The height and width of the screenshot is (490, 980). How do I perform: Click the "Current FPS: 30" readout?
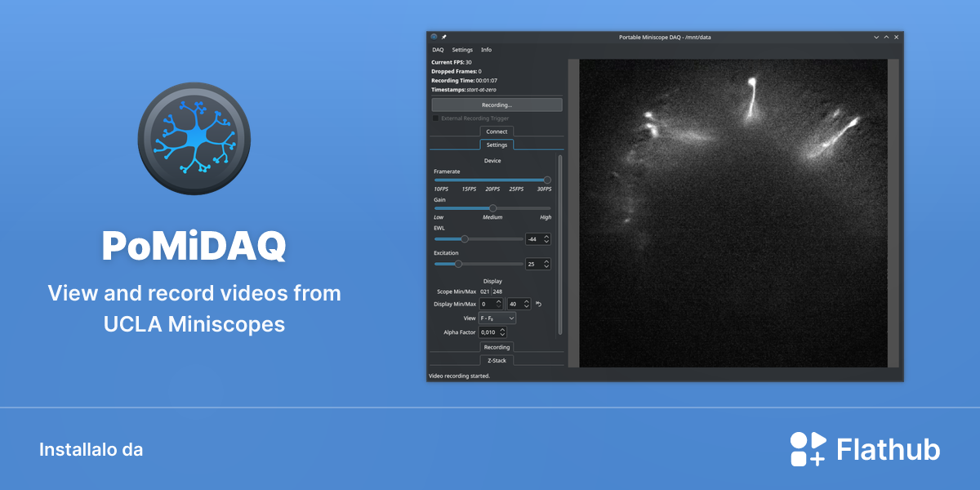coord(452,62)
